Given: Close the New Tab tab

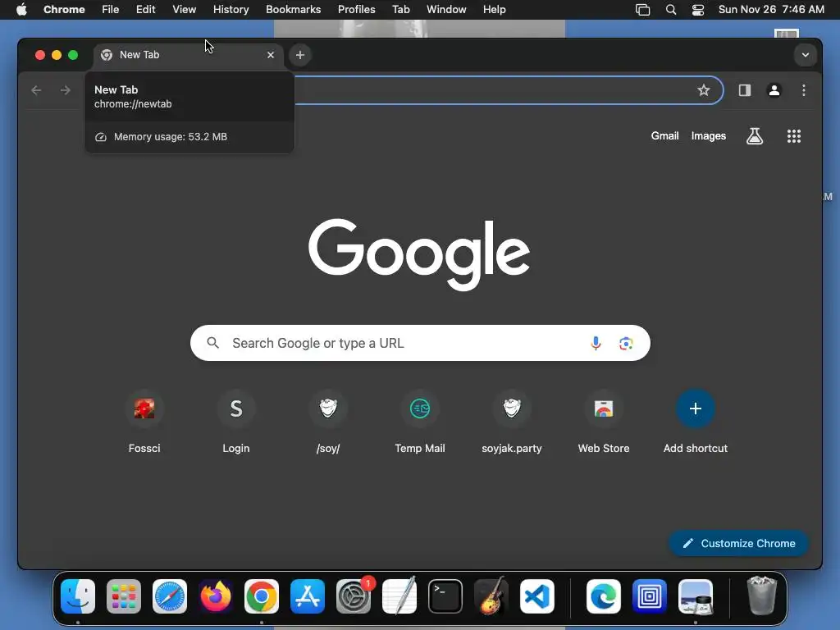Looking at the screenshot, I should pyautogui.click(x=271, y=55).
